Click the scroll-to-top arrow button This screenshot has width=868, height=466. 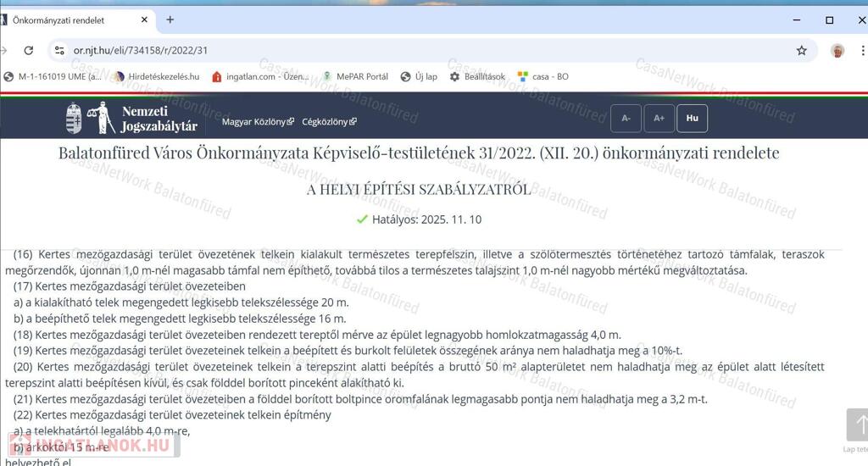pos(857,424)
